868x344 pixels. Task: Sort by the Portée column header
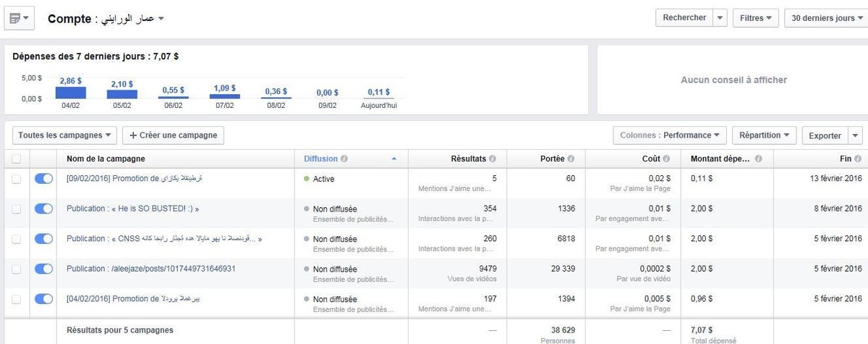point(552,159)
